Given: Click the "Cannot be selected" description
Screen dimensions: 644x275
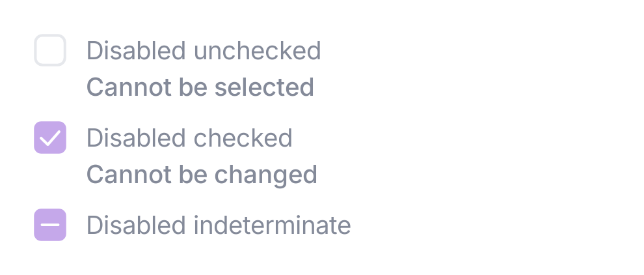Looking at the screenshot, I should (200, 87).
